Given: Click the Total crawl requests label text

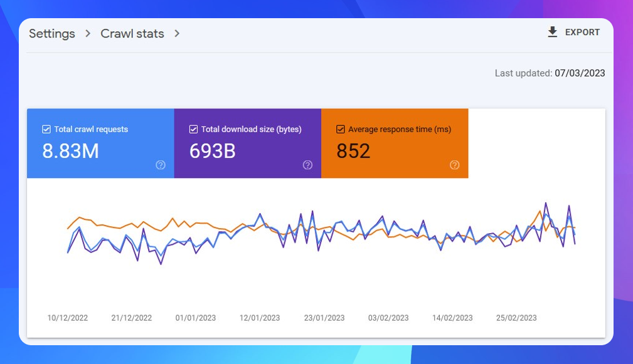Looking at the screenshot, I should point(91,130).
